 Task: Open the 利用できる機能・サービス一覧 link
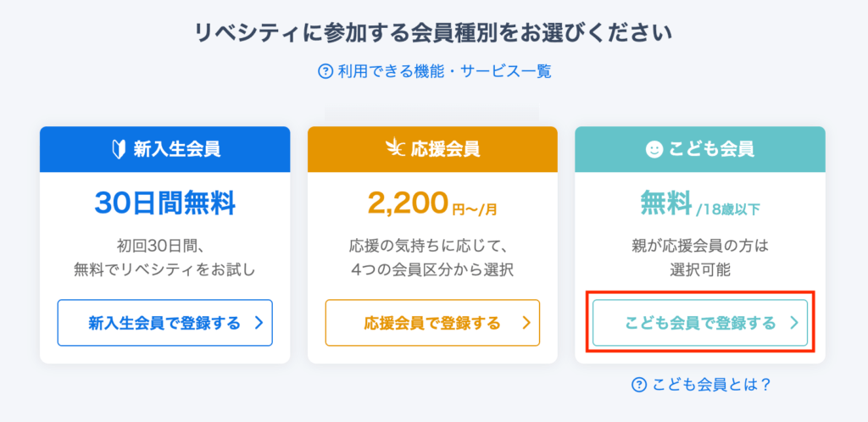pyautogui.click(x=442, y=71)
